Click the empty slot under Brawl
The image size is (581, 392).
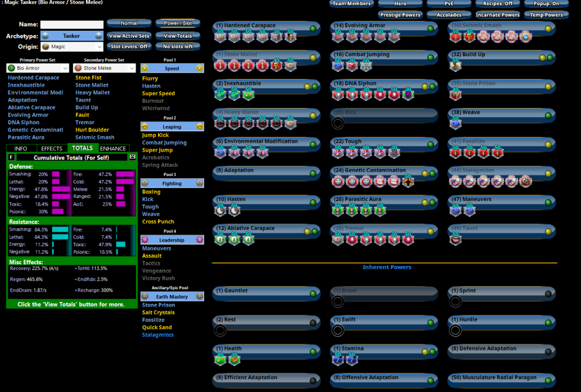click(338, 301)
